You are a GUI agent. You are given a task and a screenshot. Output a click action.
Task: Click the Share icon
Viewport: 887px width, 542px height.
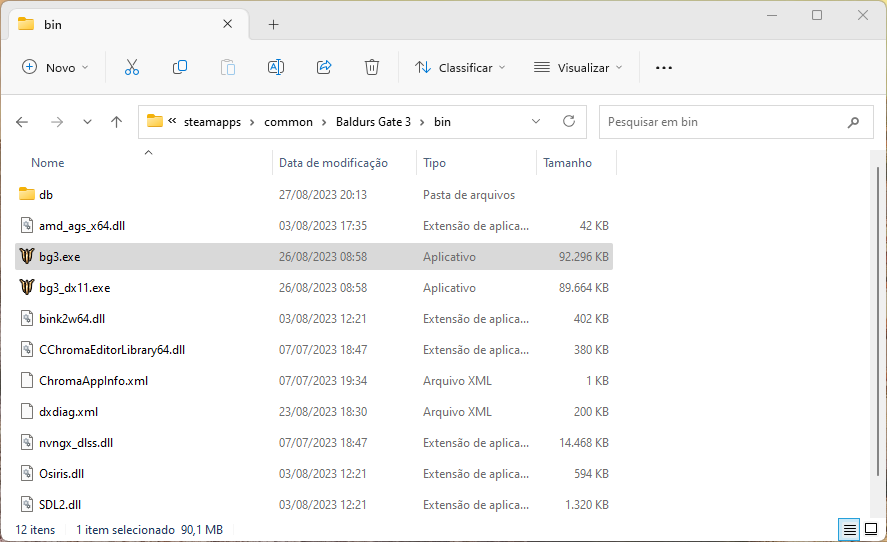(x=324, y=67)
